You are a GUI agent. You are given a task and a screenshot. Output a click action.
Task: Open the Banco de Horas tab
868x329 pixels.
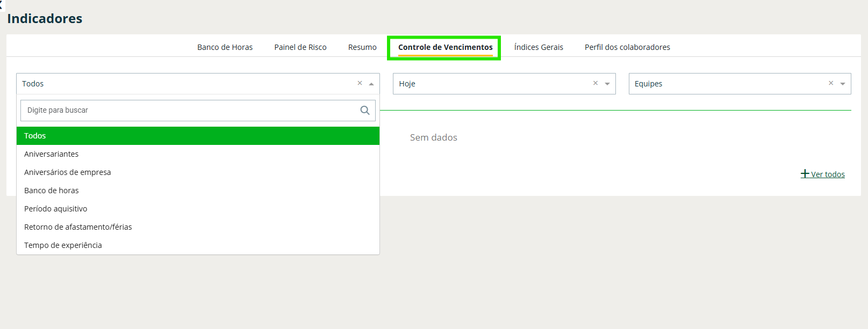[x=225, y=47]
